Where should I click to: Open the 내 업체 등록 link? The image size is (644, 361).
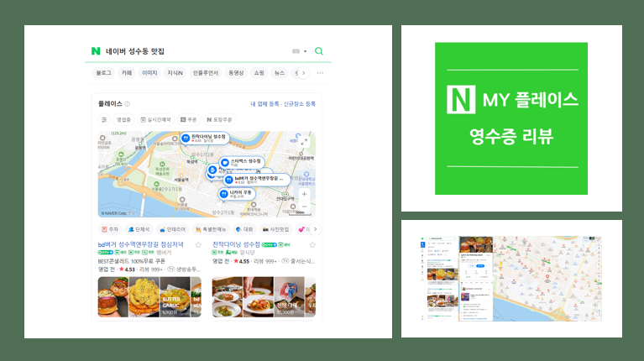point(264,104)
